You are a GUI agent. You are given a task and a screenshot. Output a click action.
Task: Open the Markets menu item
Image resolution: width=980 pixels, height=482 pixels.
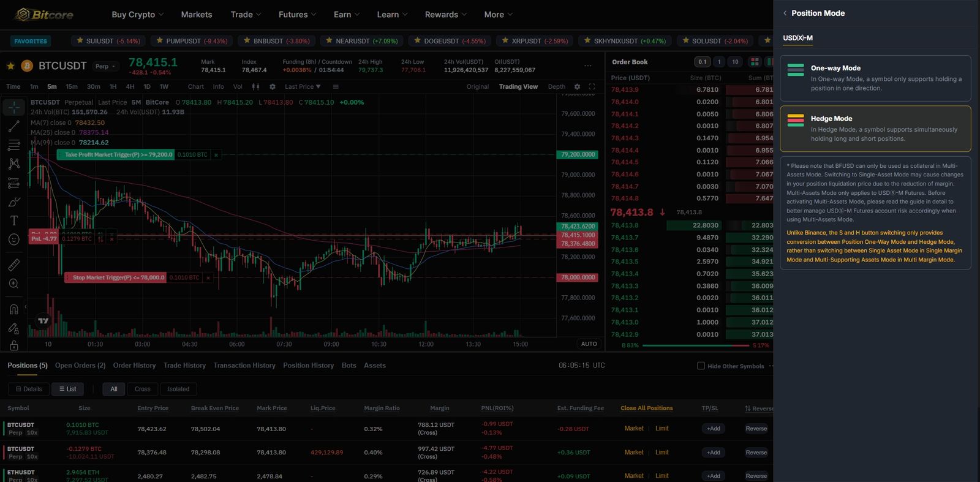[197, 15]
